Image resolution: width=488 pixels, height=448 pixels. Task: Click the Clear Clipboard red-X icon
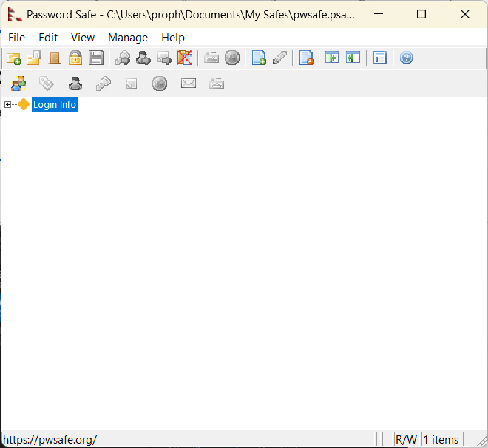[x=185, y=58]
